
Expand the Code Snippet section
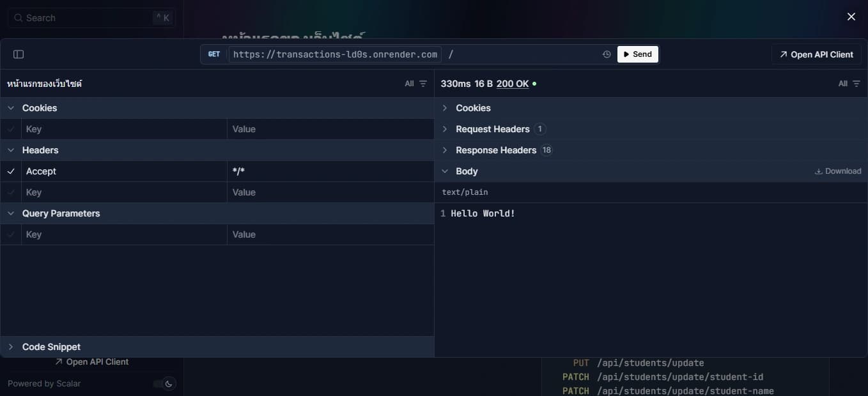pyautogui.click(x=11, y=347)
